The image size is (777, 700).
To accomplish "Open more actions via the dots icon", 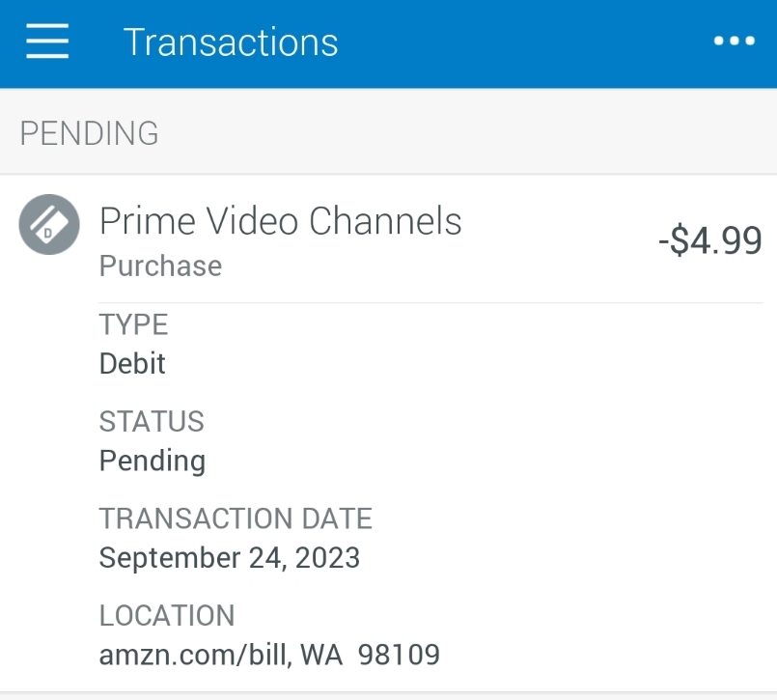I will pos(735,41).
